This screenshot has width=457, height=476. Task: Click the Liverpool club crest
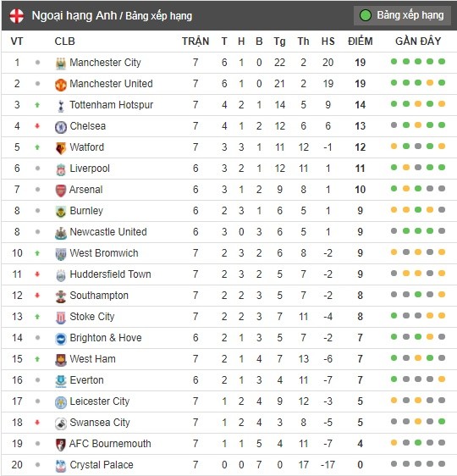point(61,169)
